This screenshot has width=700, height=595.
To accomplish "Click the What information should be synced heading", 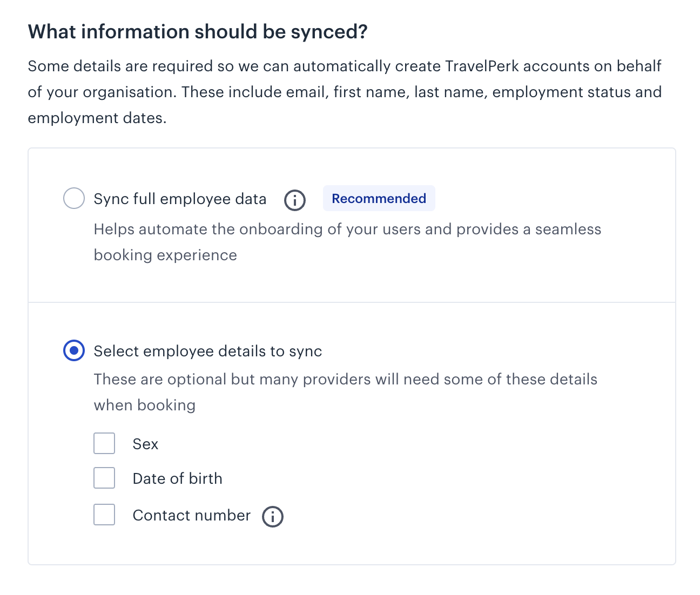I will click(x=198, y=32).
